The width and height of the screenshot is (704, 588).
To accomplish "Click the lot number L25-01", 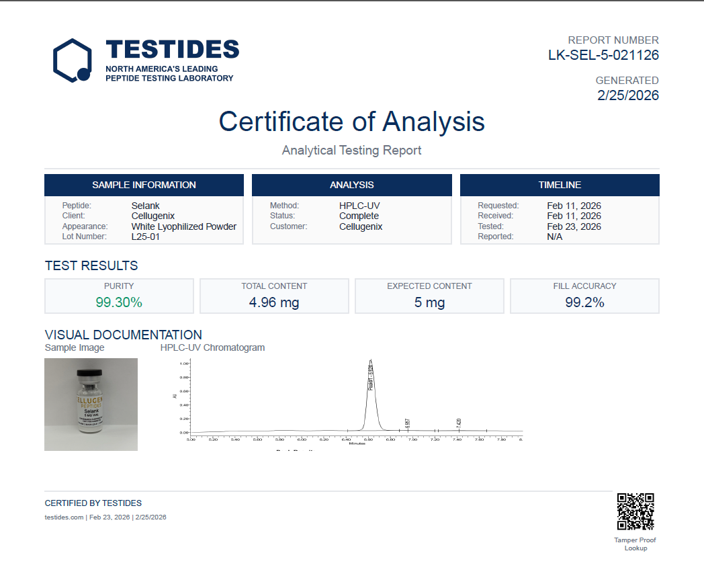I will pyautogui.click(x=146, y=237).
